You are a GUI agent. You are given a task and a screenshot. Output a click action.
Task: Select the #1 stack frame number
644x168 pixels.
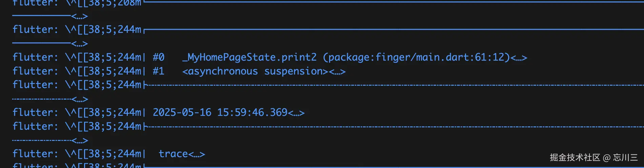tap(158, 71)
